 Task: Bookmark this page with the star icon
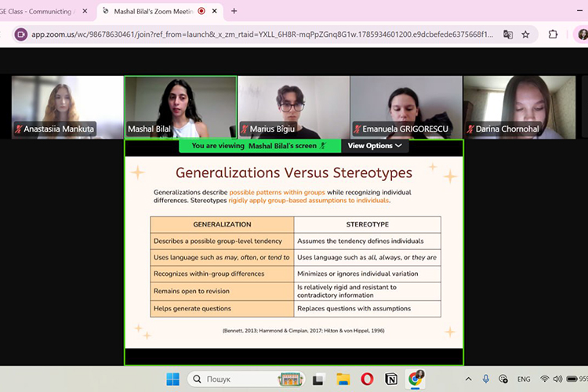click(x=525, y=34)
